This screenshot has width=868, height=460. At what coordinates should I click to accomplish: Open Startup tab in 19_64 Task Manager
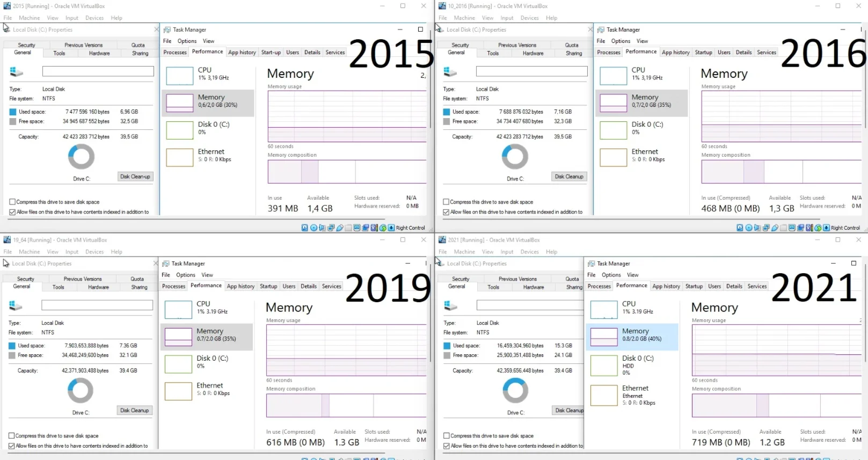tap(268, 287)
